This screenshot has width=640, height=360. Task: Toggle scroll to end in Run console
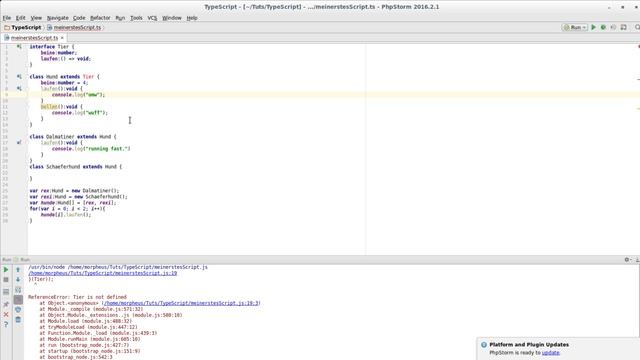18,300
